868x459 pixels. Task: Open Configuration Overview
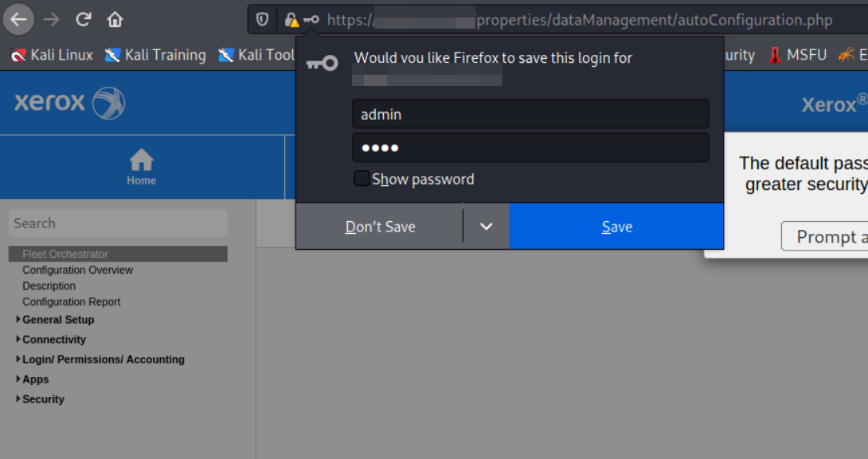tap(77, 270)
